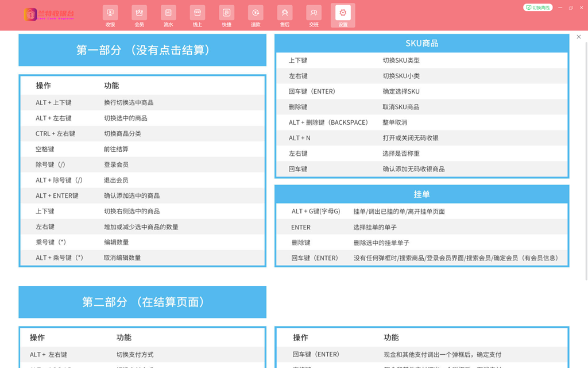
Task: Select the ALT + G键 挂单 row
Action: coord(421,212)
